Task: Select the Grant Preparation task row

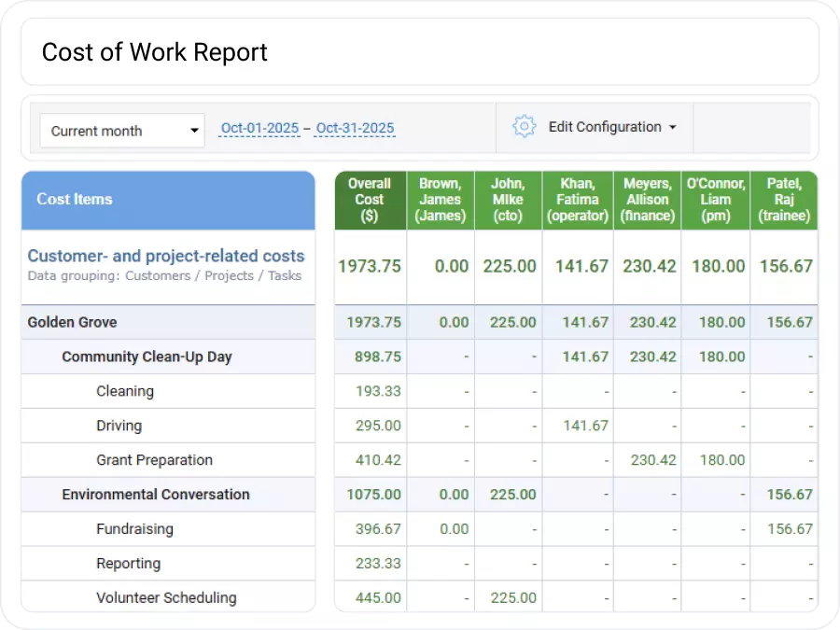Action: (x=154, y=460)
